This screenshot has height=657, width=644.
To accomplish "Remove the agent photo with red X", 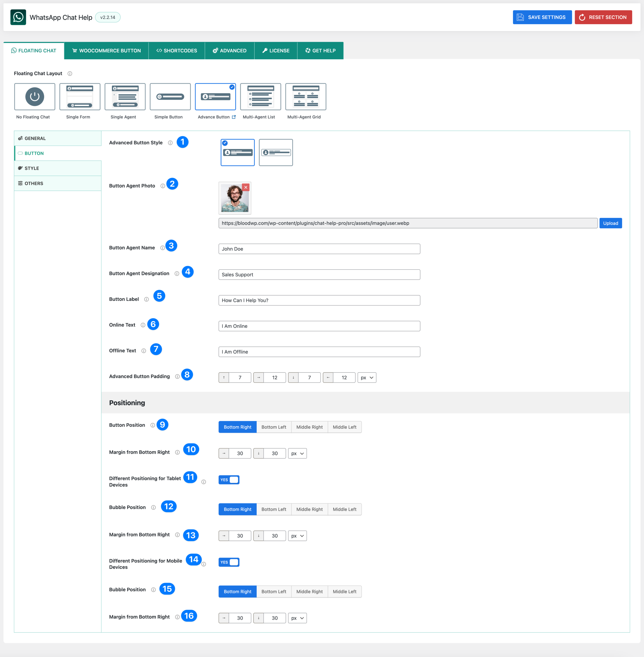I will tap(246, 187).
